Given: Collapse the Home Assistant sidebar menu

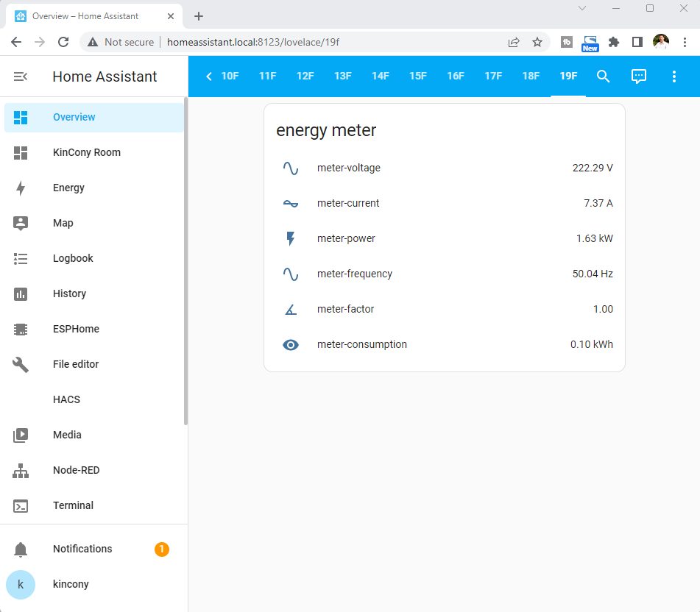Looking at the screenshot, I should (21, 76).
